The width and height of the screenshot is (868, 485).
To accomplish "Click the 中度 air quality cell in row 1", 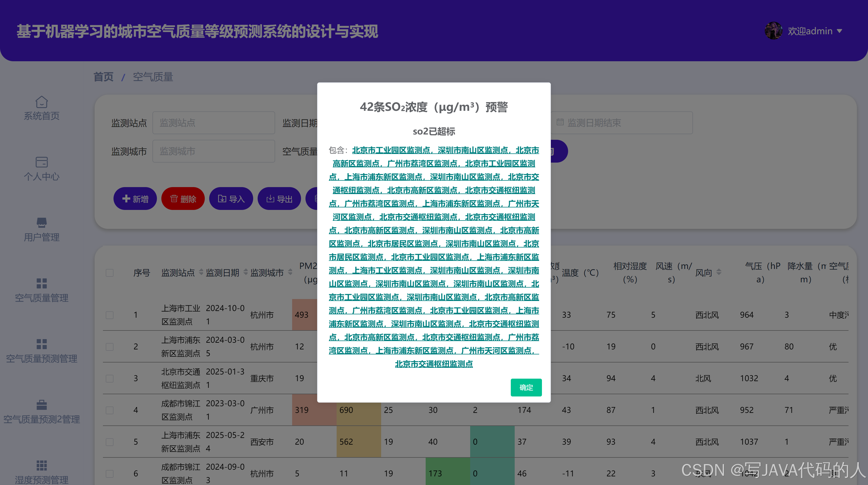I will pyautogui.click(x=838, y=315).
